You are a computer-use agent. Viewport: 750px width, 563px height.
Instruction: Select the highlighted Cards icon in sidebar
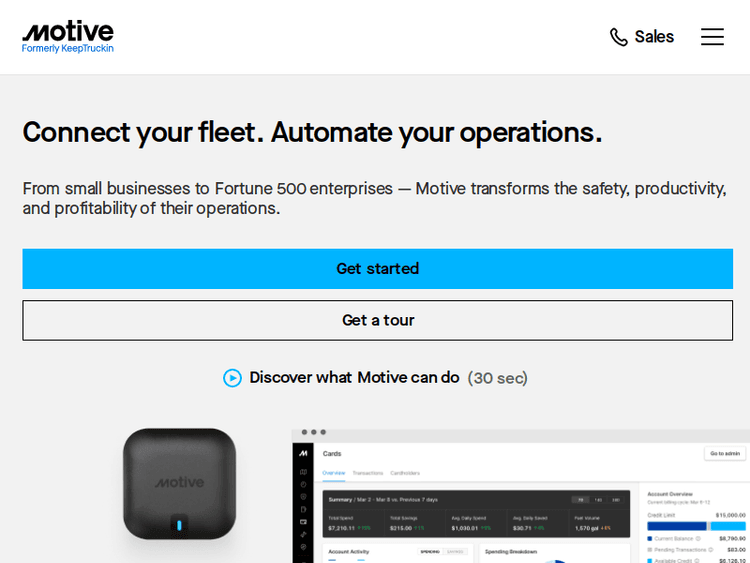pos(303,522)
